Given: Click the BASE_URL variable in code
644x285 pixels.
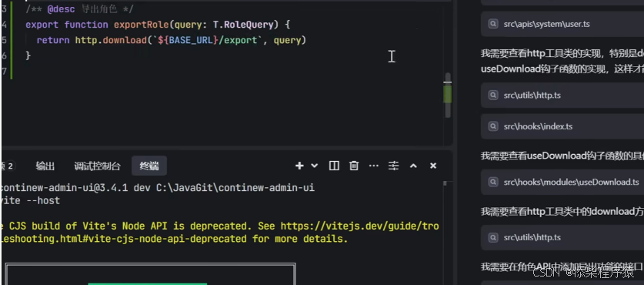Looking at the screenshot, I should coord(191,40).
